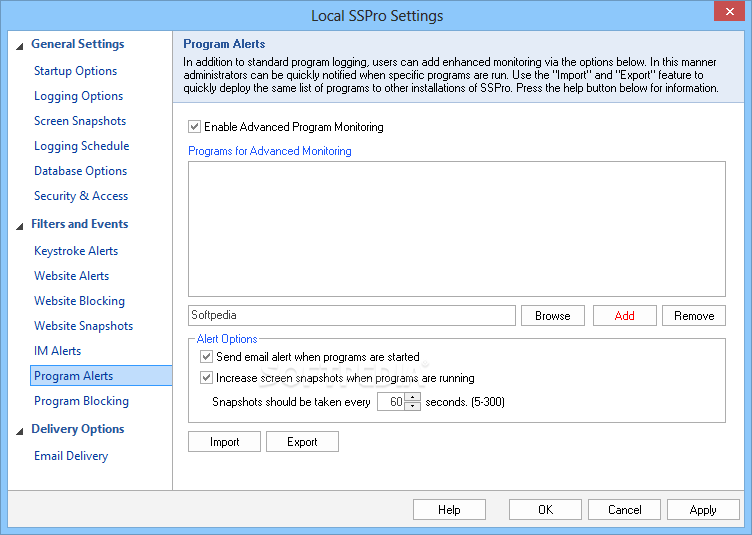Click the Export button
The height and width of the screenshot is (535, 752).
coord(302,442)
